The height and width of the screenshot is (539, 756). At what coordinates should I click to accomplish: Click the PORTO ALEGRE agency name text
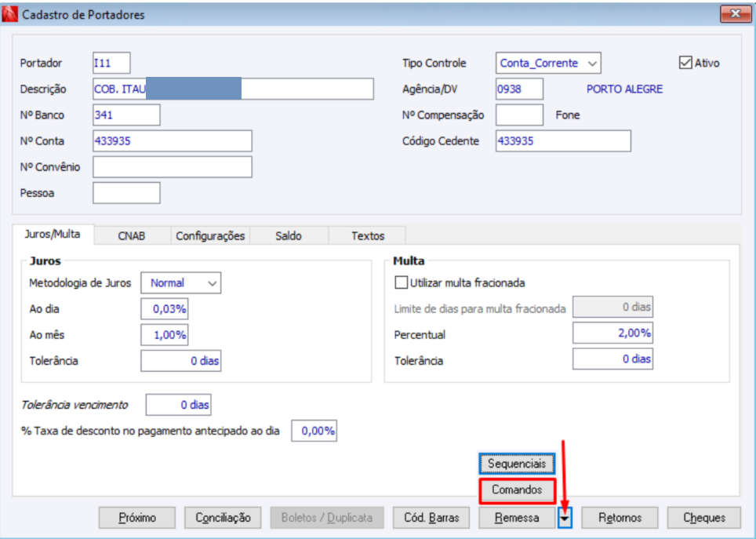point(624,89)
